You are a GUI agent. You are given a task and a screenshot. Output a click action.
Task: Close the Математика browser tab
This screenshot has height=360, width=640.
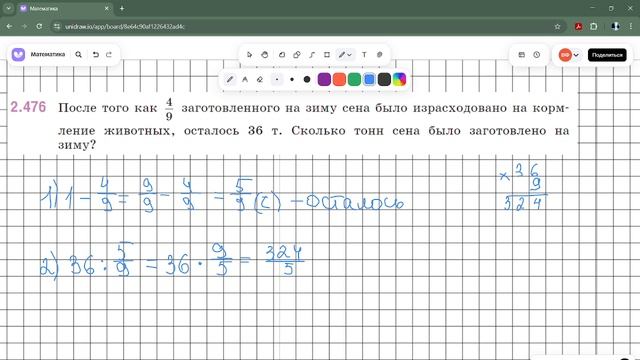[107, 8]
